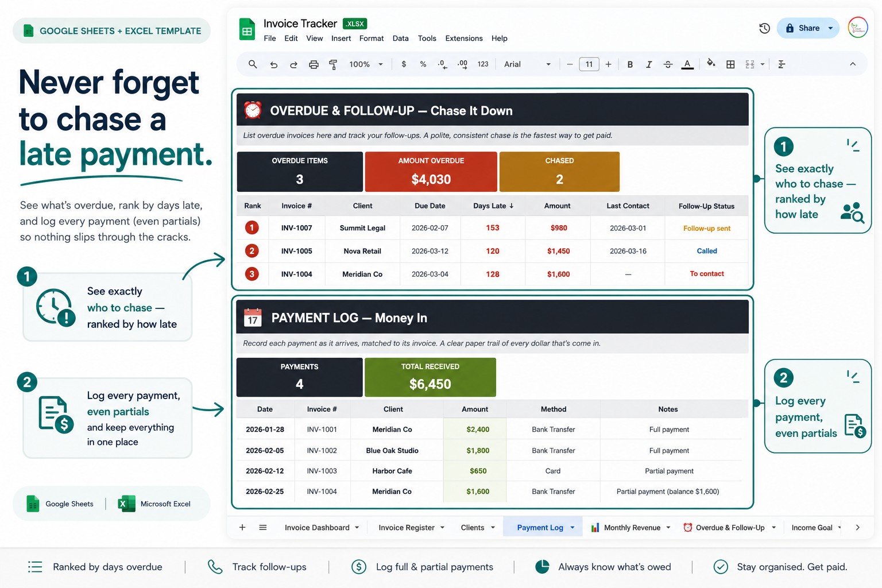Select the paint format tool

(333, 64)
